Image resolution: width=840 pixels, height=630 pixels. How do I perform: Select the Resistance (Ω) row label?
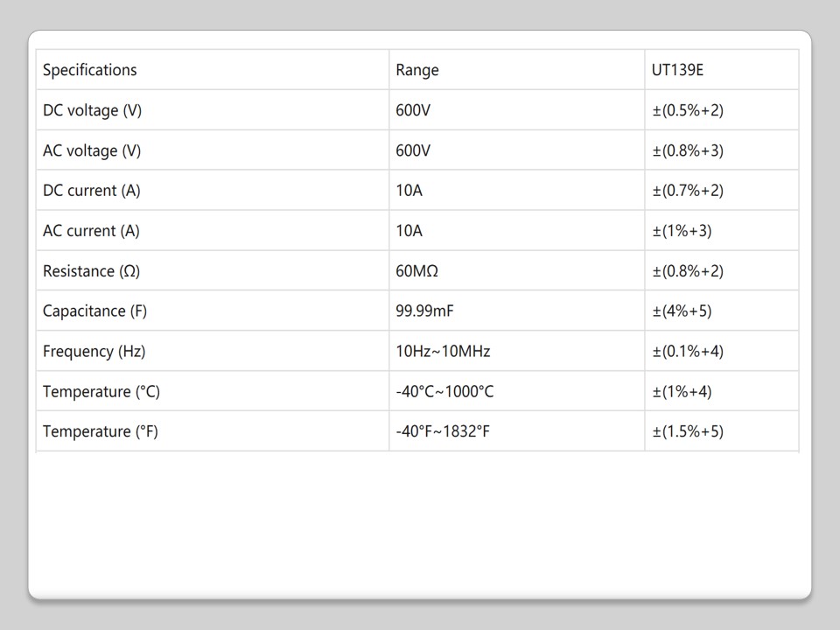coord(91,271)
